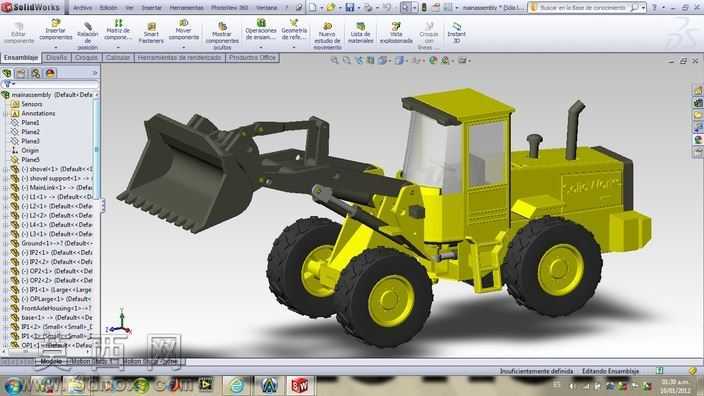Open the Edición menu
This screenshot has width=704, height=396.
pos(108,8)
